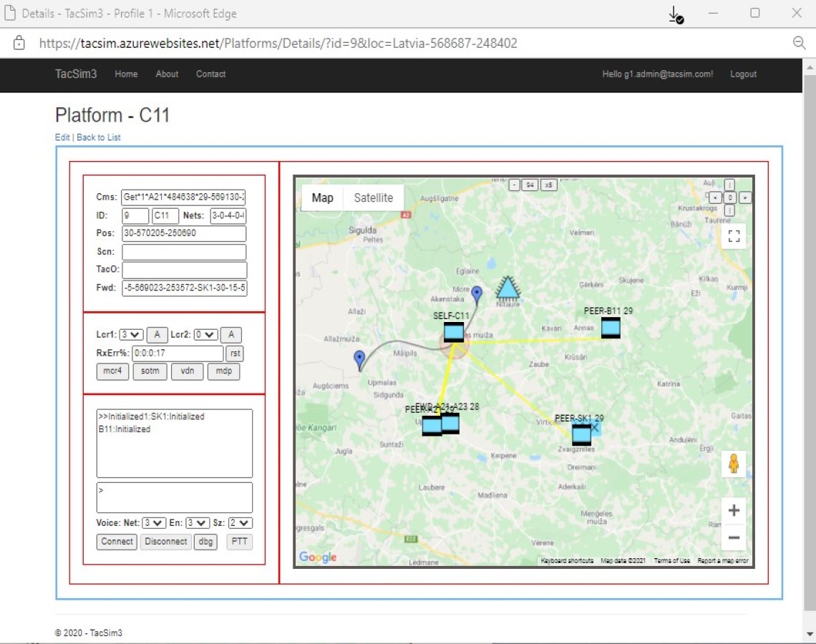Click the zoom in control on the map
816x644 pixels.
click(733, 510)
